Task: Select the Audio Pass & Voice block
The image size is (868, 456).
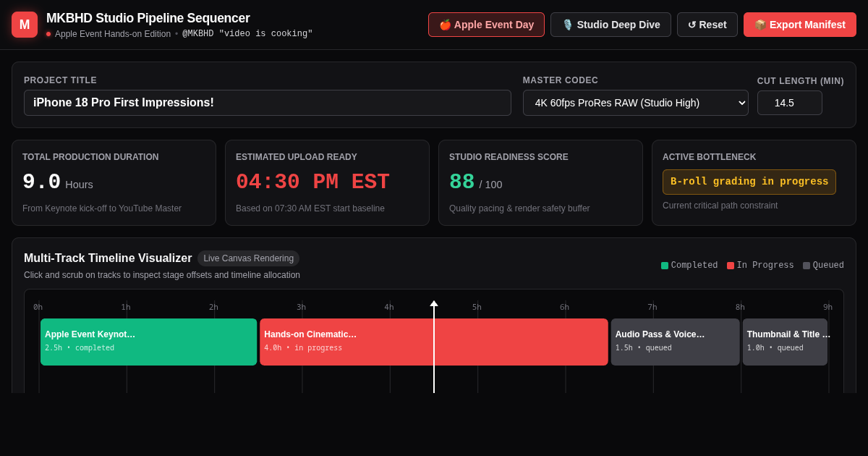Action: (x=676, y=342)
